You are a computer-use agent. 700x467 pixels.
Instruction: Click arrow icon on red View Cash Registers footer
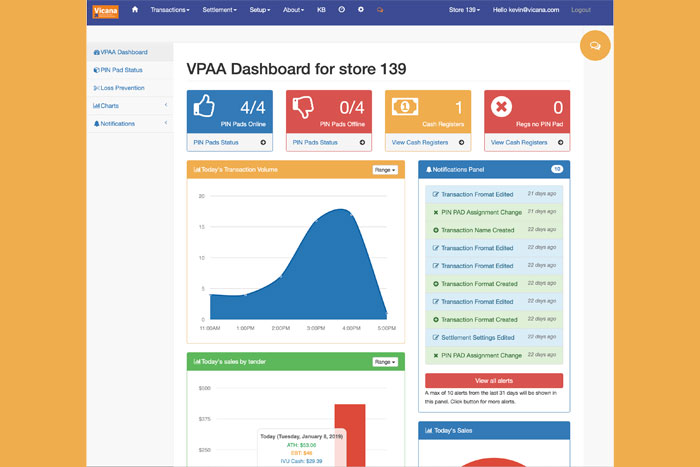click(x=560, y=142)
